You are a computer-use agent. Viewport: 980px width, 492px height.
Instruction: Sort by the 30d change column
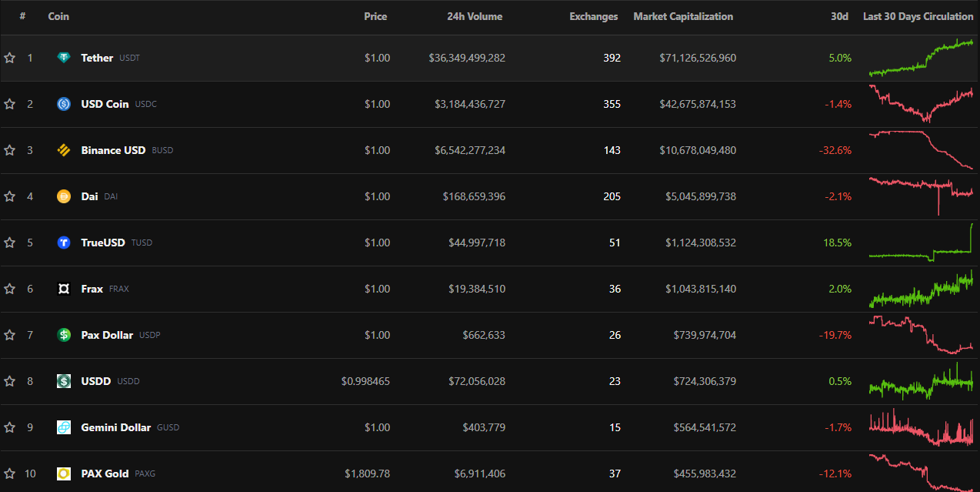[x=839, y=16]
